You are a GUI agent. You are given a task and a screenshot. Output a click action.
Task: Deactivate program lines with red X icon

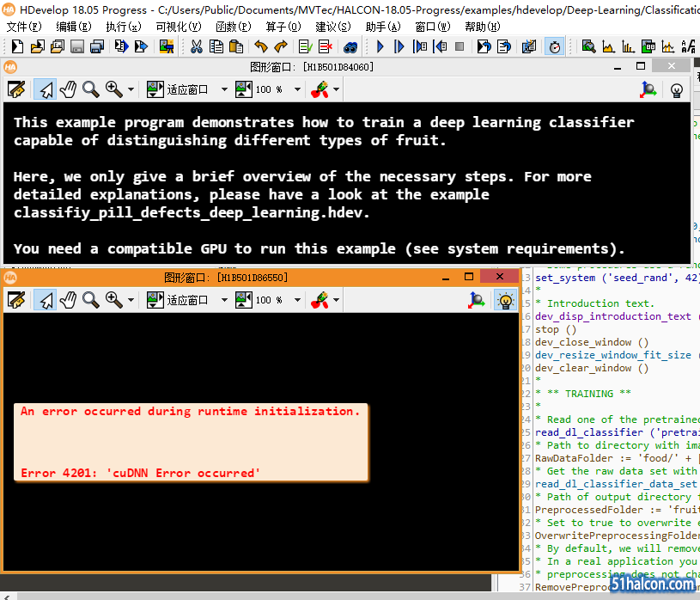click(326, 46)
